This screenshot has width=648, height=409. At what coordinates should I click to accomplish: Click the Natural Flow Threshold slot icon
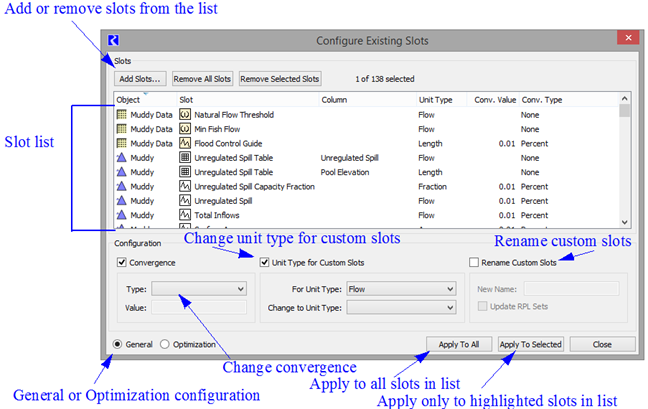(x=185, y=115)
